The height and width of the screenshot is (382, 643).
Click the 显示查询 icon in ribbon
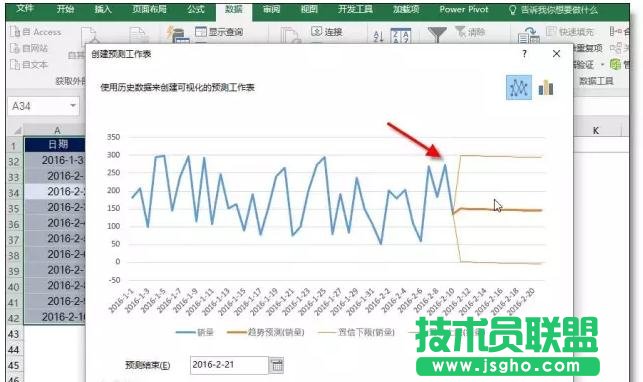pyautogui.click(x=201, y=32)
